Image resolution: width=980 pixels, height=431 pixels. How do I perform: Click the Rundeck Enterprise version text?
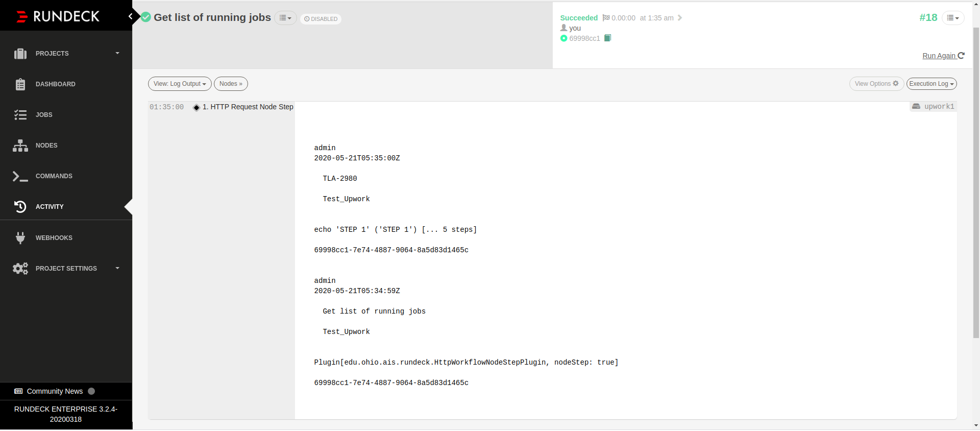[x=66, y=414]
